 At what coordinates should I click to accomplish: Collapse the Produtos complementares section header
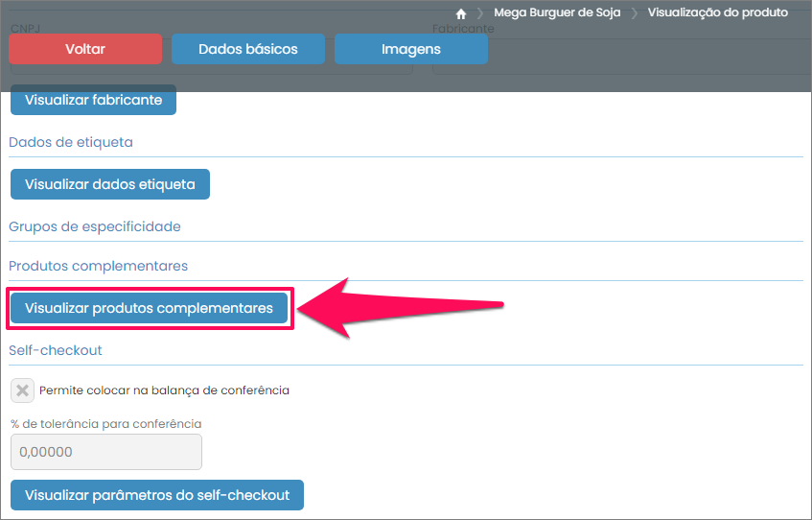[98, 265]
